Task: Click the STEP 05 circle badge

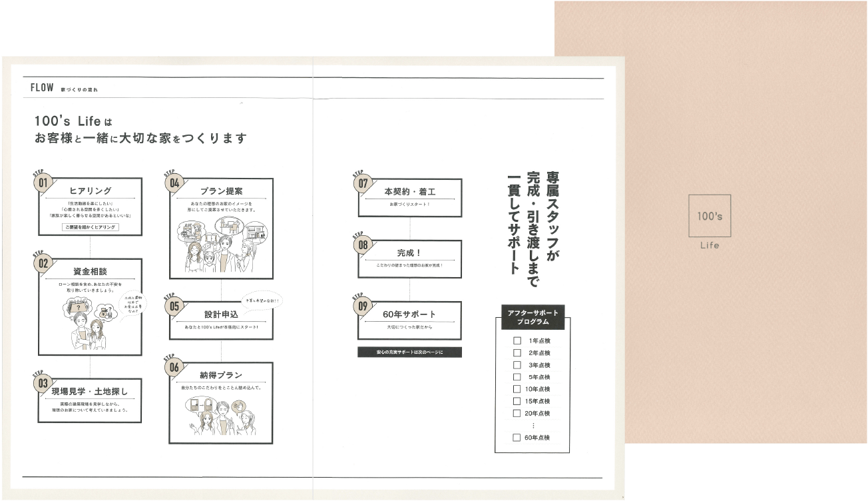Action: 175,306
